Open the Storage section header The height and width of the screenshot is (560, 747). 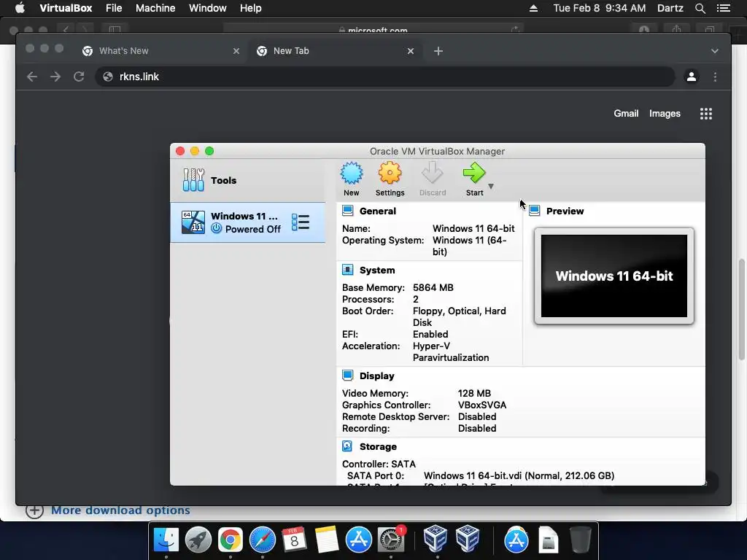[x=378, y=447]
